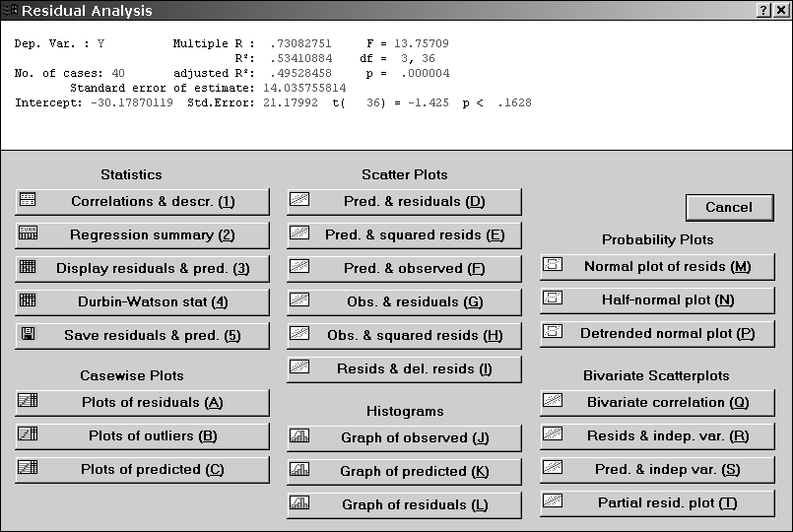The height and width of the screenshot is (532, 793).
Task: Click the t value -1.425
Action: 428,102
